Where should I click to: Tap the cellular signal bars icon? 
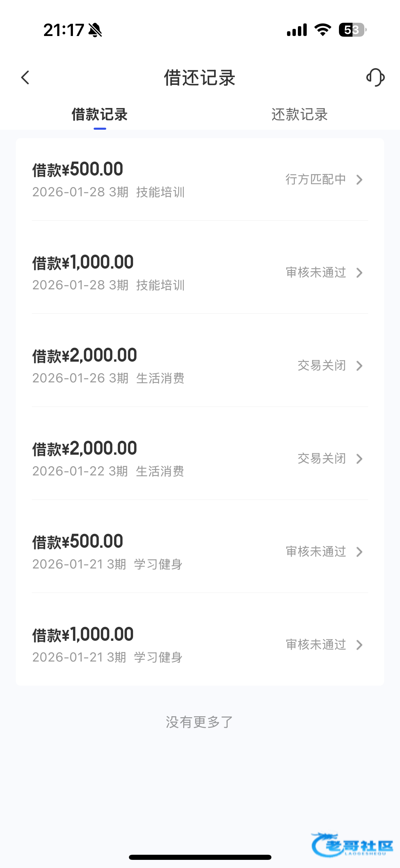297,30
